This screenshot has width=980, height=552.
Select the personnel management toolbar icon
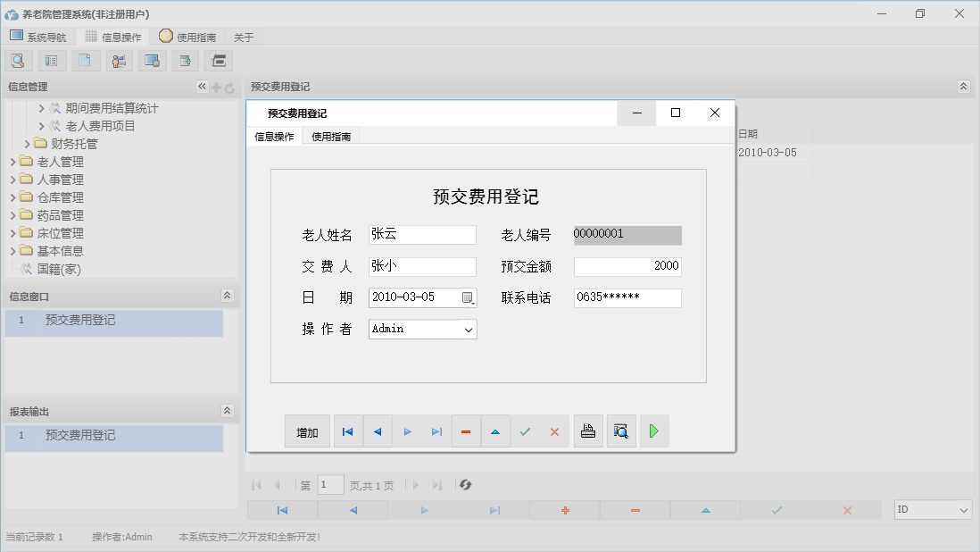pos(119,60)
